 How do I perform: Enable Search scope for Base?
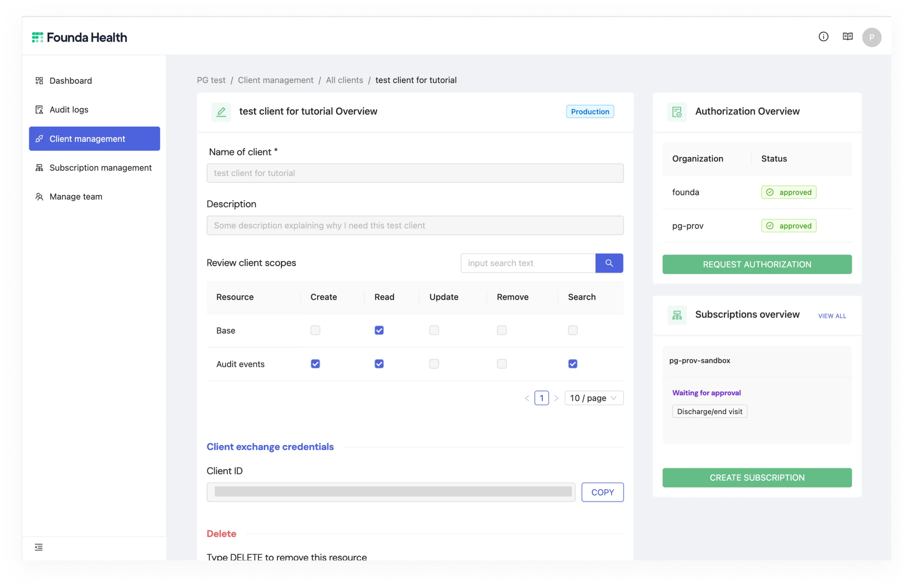click(573, 330)
